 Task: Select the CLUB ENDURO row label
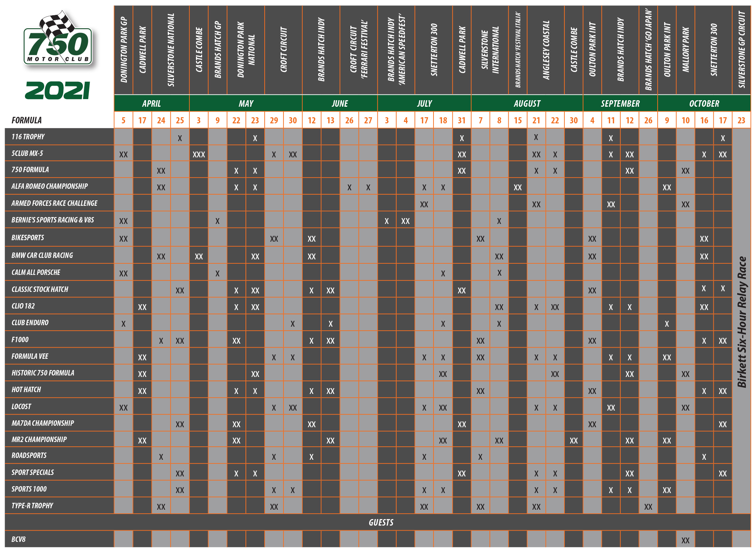[30, 323]
